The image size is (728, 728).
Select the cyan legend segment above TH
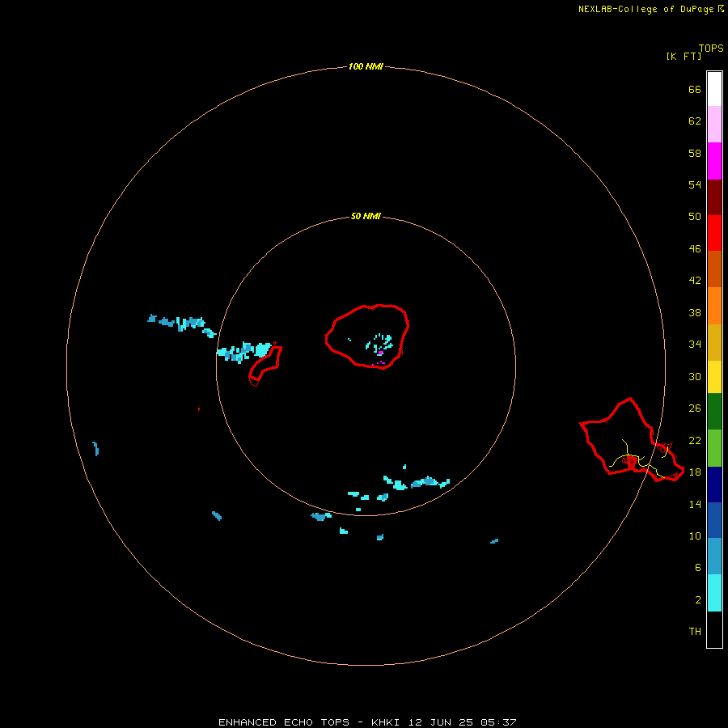coord(714,593)
